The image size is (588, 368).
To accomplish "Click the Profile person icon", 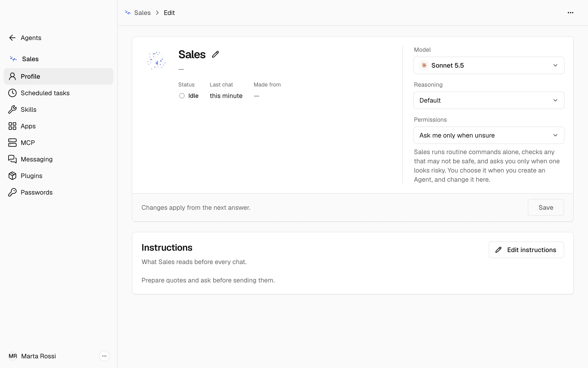I will click(12, 76).
